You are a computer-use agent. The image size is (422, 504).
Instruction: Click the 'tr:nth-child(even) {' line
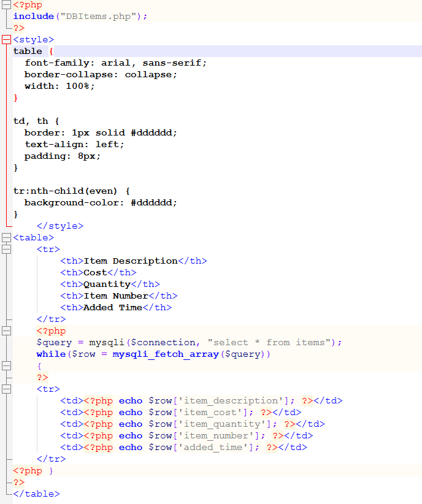[71, 191]
